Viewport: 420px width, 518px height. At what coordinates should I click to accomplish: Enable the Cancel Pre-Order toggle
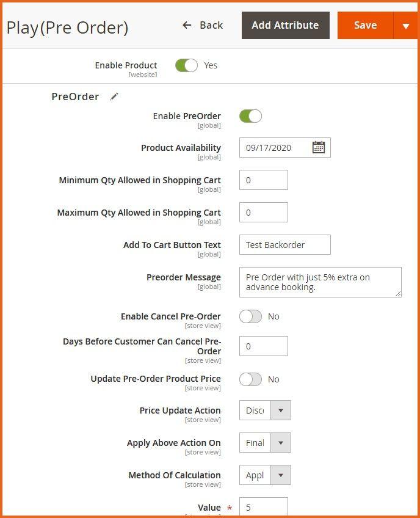(250, 316)
